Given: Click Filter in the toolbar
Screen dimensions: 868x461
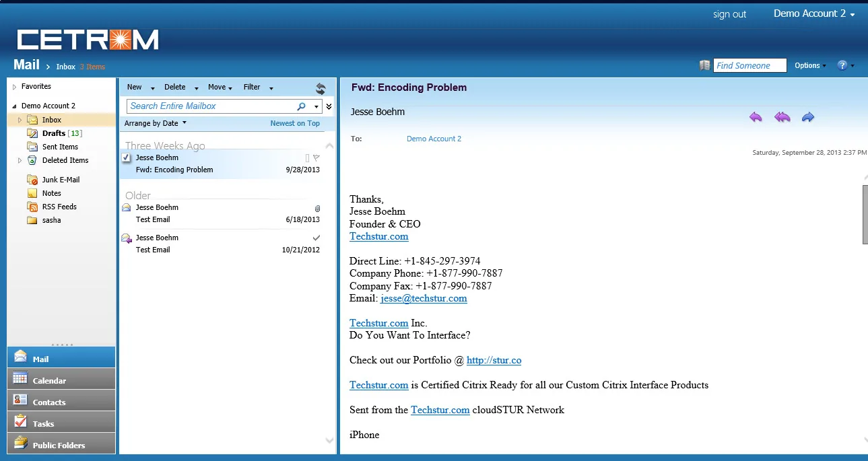Looking at the screenshot, I should (x=252, y=87).
